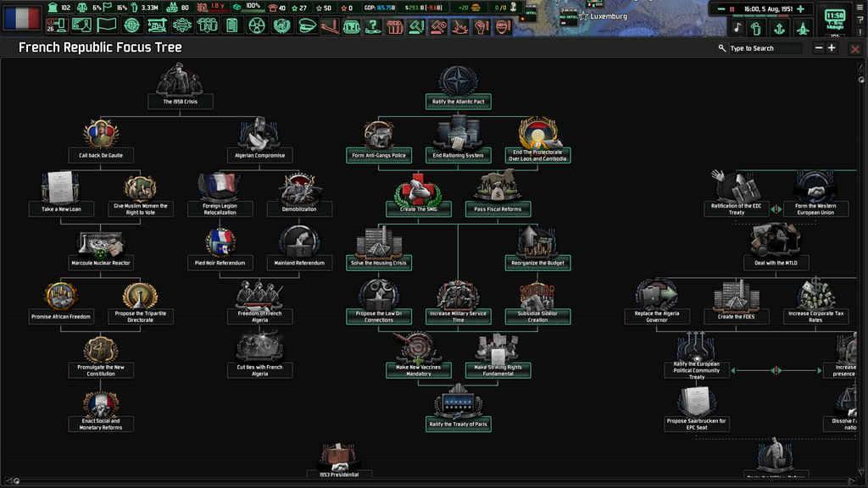Click the red raised fist alert icon
The width and height of the screenshot is (868, 488).
(481, 26)
